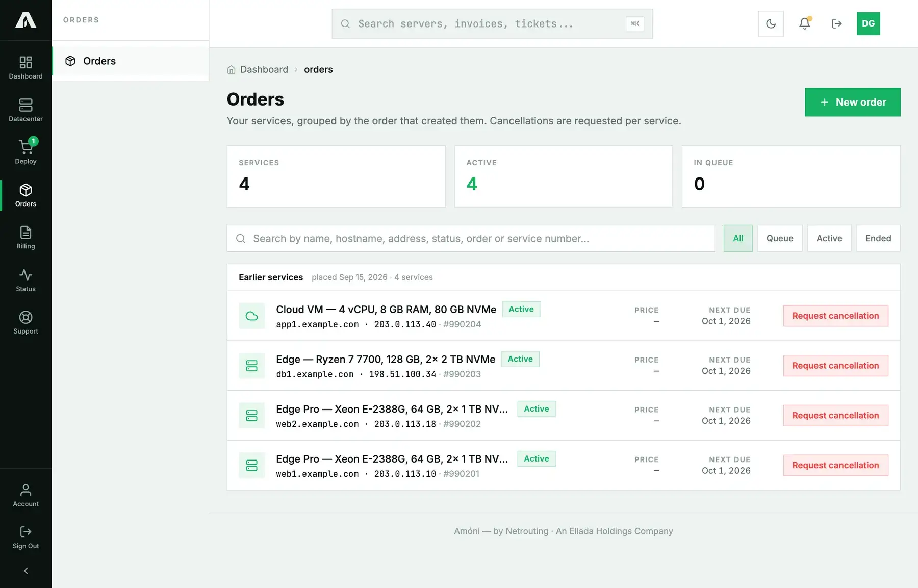The image size is (918, 588).
Task: Select the All filter tab
Action: [x=737, y=239]
